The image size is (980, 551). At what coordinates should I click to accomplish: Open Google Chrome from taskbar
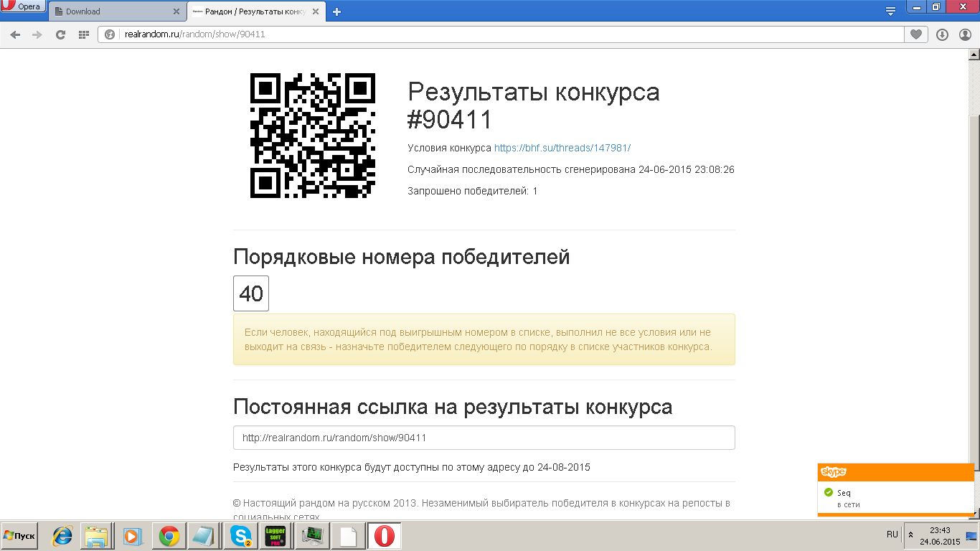pos(169,536)
